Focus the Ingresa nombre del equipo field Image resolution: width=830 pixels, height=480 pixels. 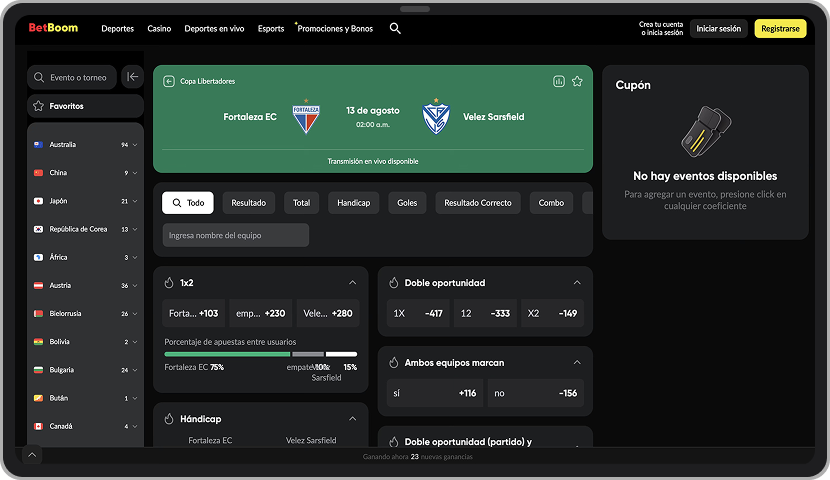pos(236,235)
